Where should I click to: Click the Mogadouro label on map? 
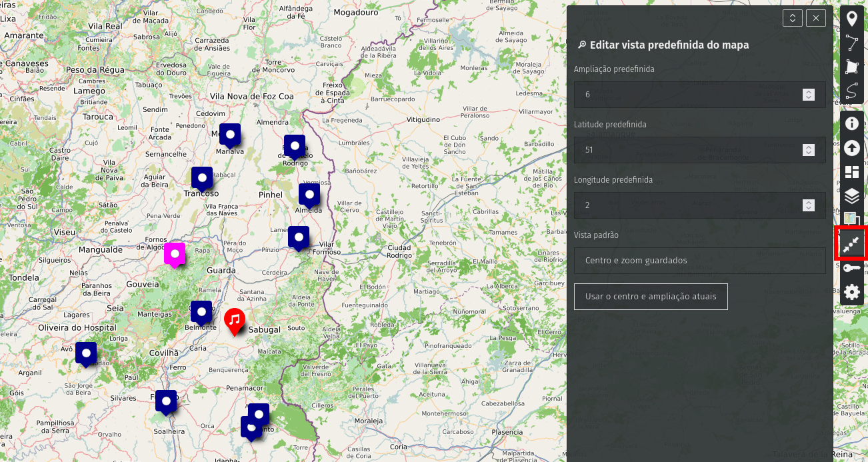pyautogui.click(x=356, y=13)
